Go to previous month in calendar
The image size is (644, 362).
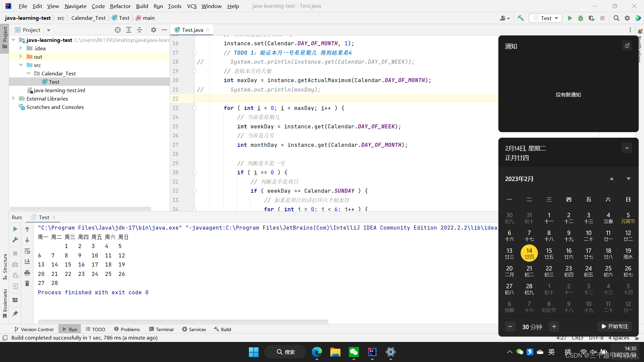point(611,179)
